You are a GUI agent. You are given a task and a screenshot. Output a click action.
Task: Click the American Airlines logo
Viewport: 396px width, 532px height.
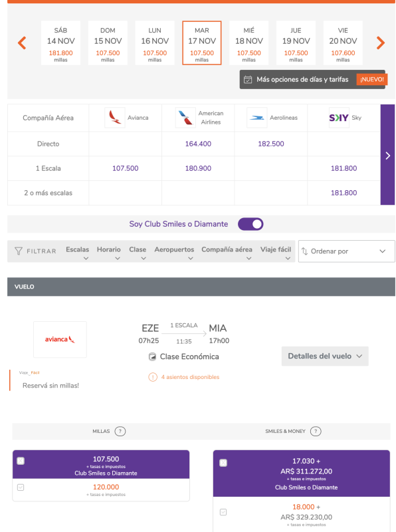185,118
